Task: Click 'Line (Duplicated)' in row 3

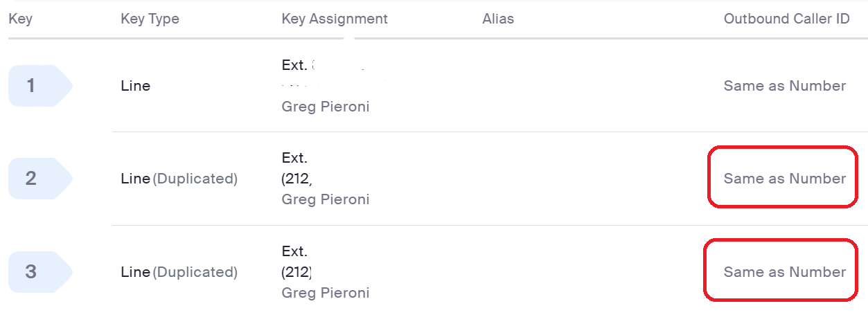Action: click(179, 272)
